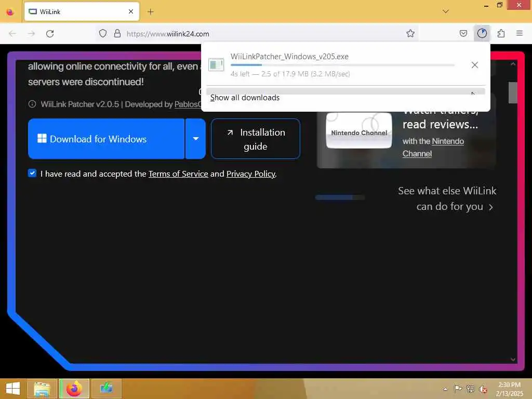532x399 pixels.
Task: Click the Firefox taskbar icon
Action: (74, 389)
